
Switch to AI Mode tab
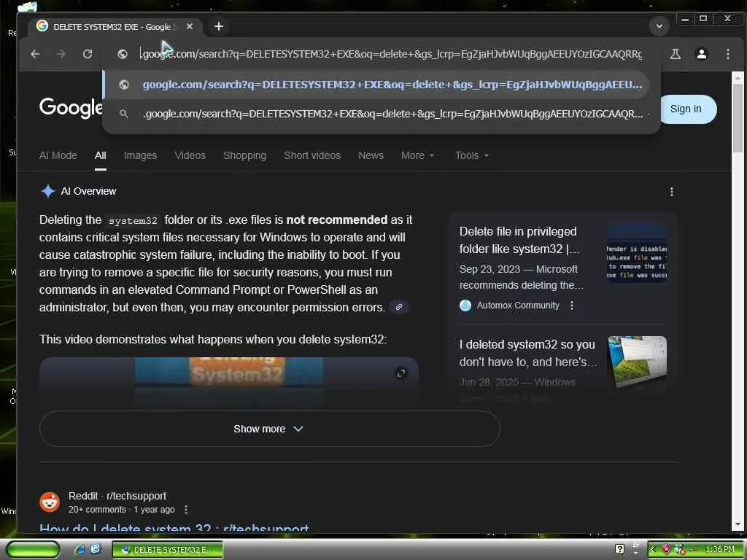tap(58, 156)
